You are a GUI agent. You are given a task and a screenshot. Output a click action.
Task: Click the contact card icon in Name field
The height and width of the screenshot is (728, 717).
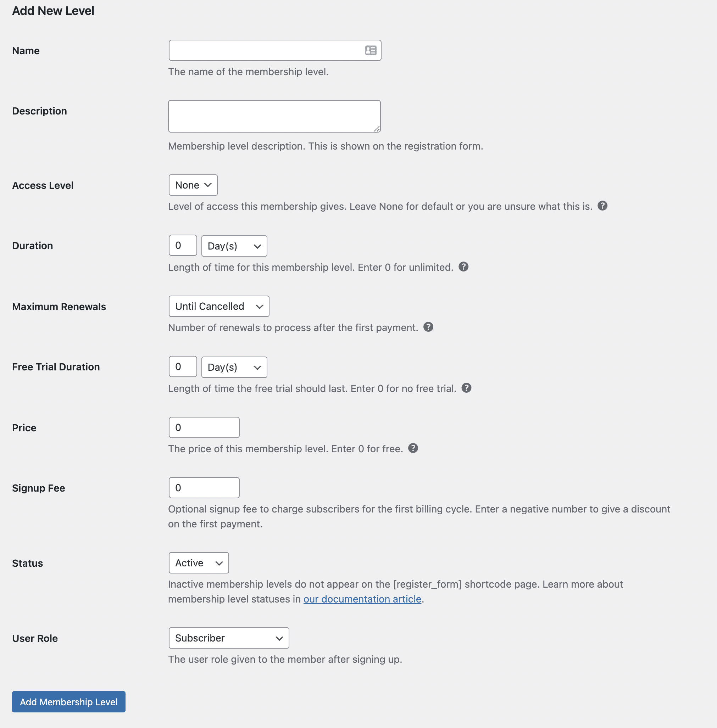(371, 50)
